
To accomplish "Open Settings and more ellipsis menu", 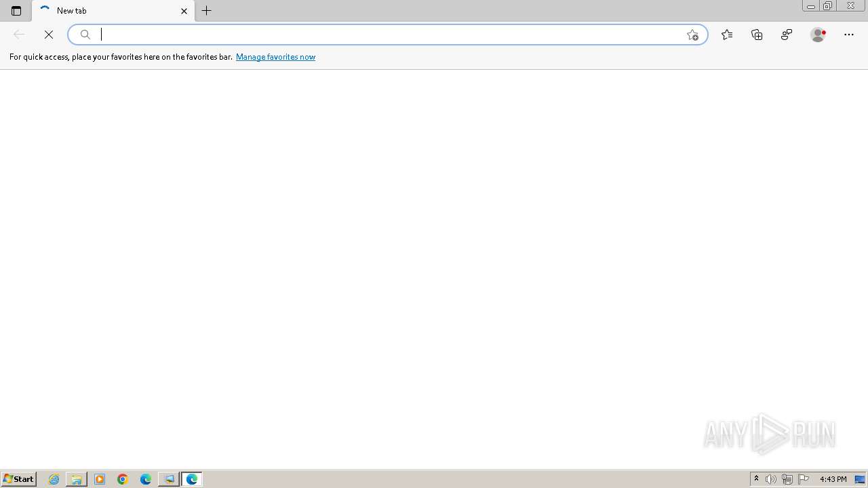I will pyautogui.click(x=849, y=35).
